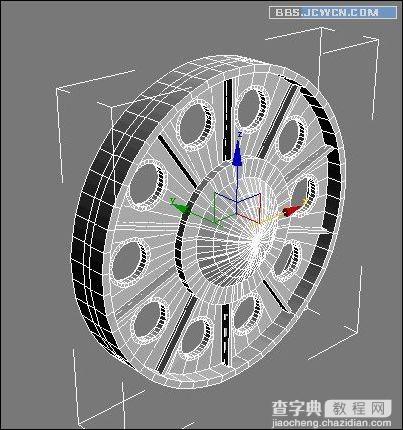Click the blue Z axis gizmo arrow
The width and height of the screenshot is (403, 430).
point(237,153)
